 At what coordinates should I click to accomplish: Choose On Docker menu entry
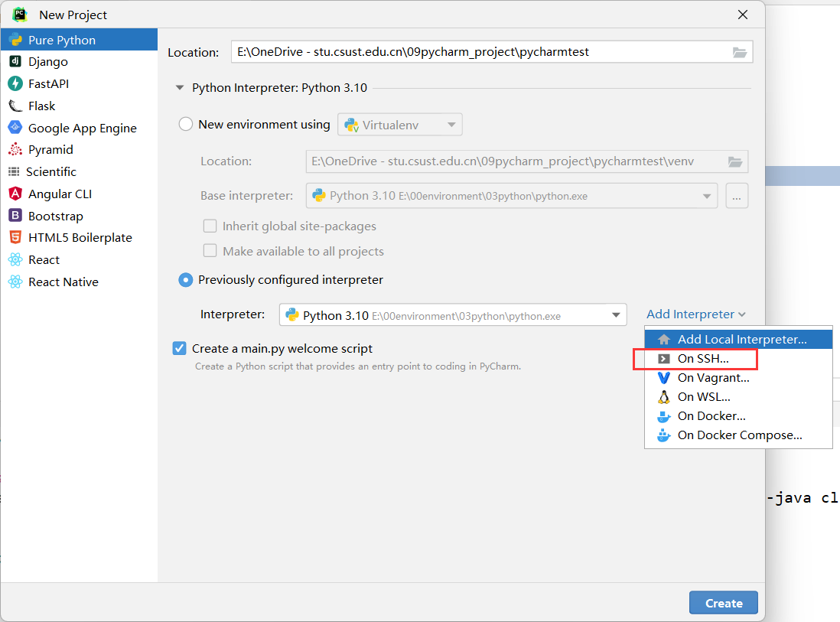pos(739,416)
